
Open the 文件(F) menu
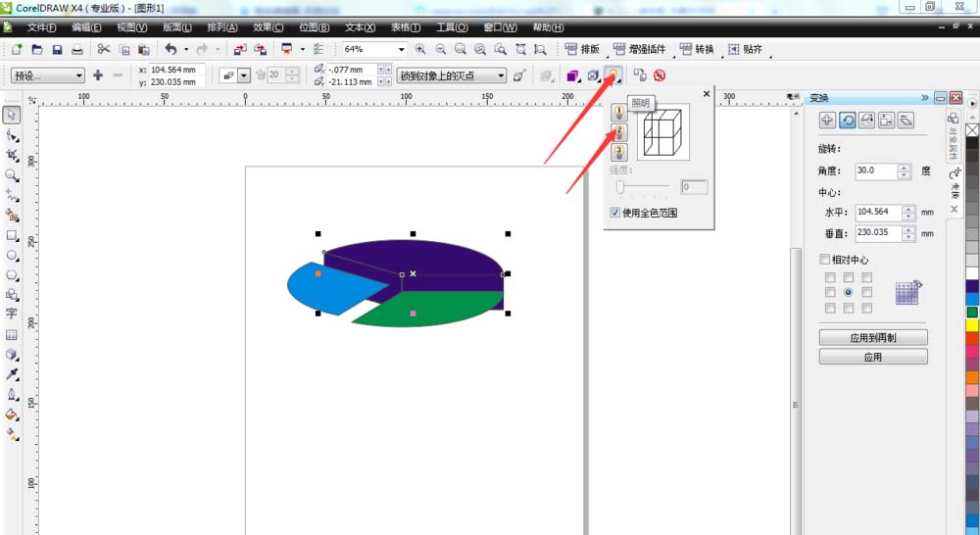(41, 27)
